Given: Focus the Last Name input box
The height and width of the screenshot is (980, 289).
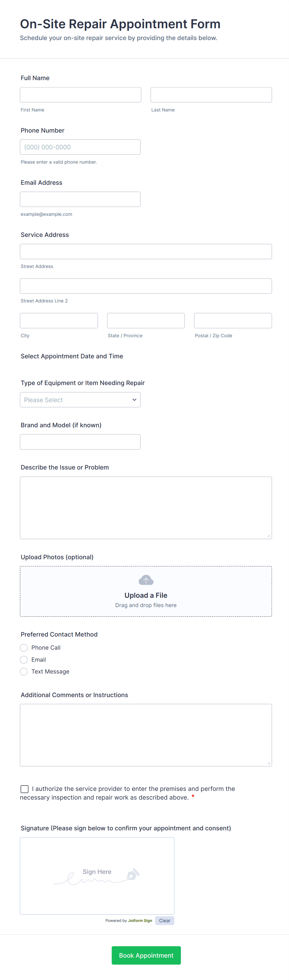Looking at the screenshot, I should click(x=211, y=95).
